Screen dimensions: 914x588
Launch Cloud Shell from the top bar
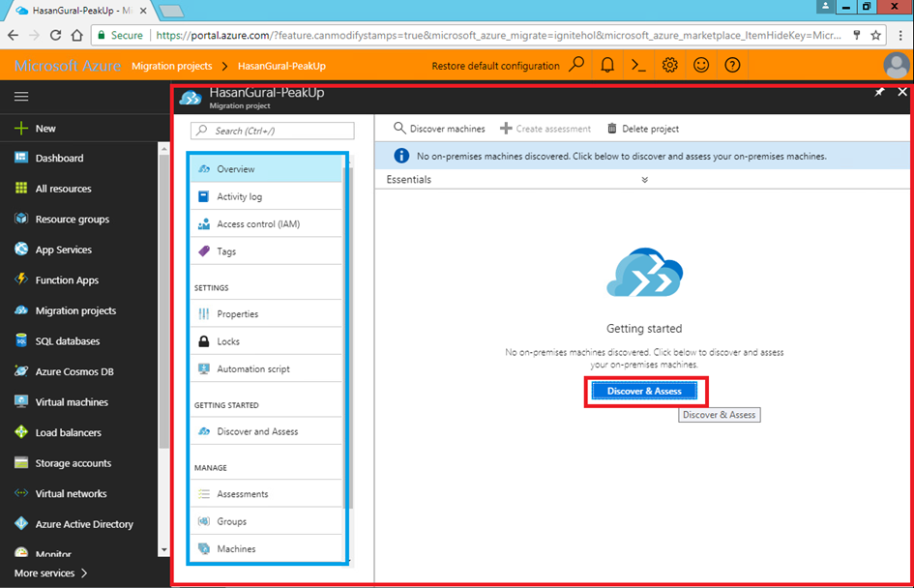coord(638,65)
